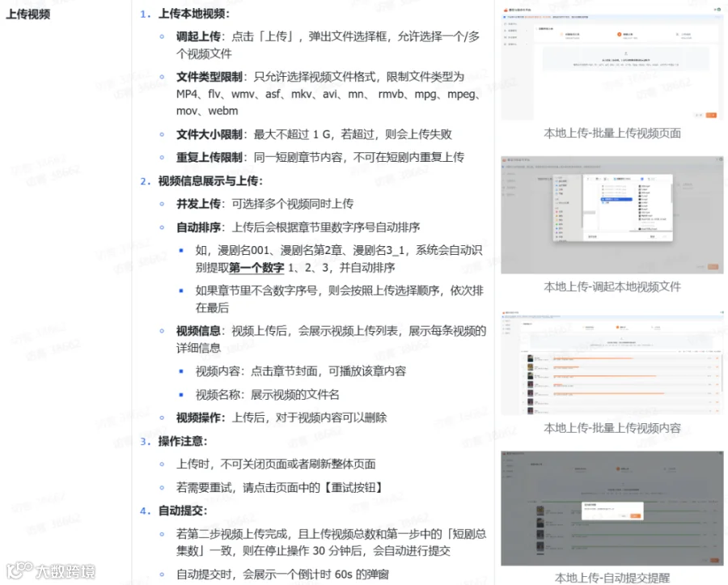The height and width of the screenshot is (585, 728).
Task: Click the 自动提交 section heading
Action: click(183, 511)
